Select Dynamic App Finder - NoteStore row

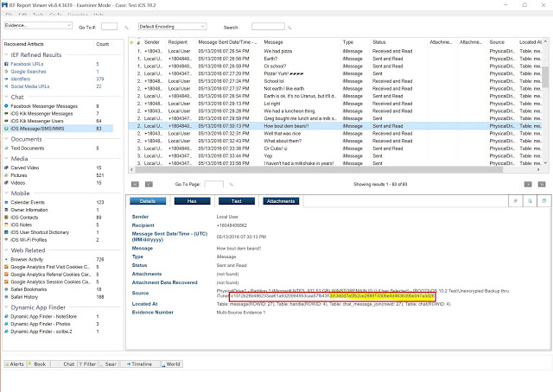[59, 317]
